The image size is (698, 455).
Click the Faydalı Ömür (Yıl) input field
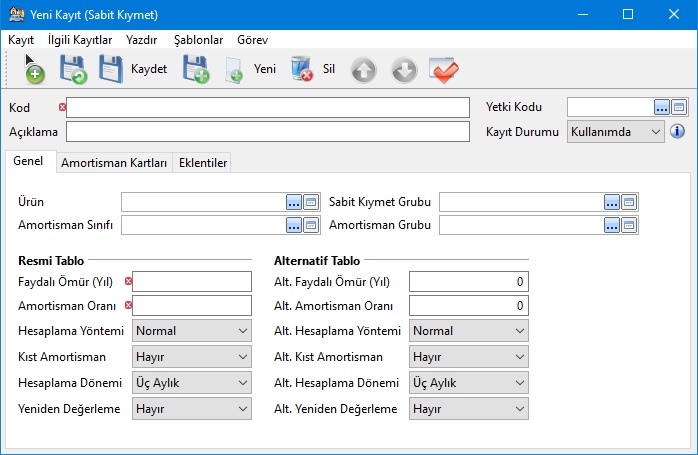(x=192, y=282)
